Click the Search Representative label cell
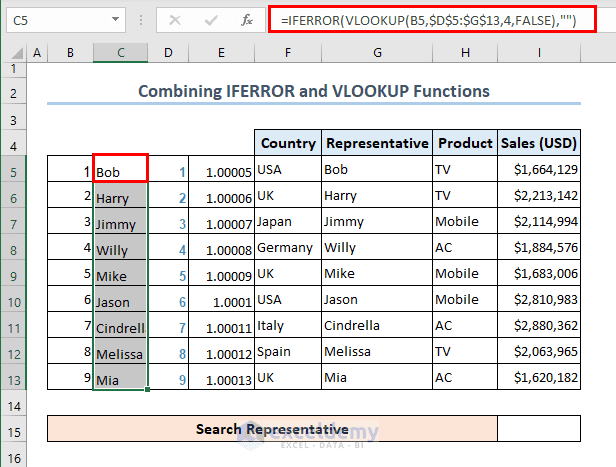The image size is (616, 467). [272, 429]
